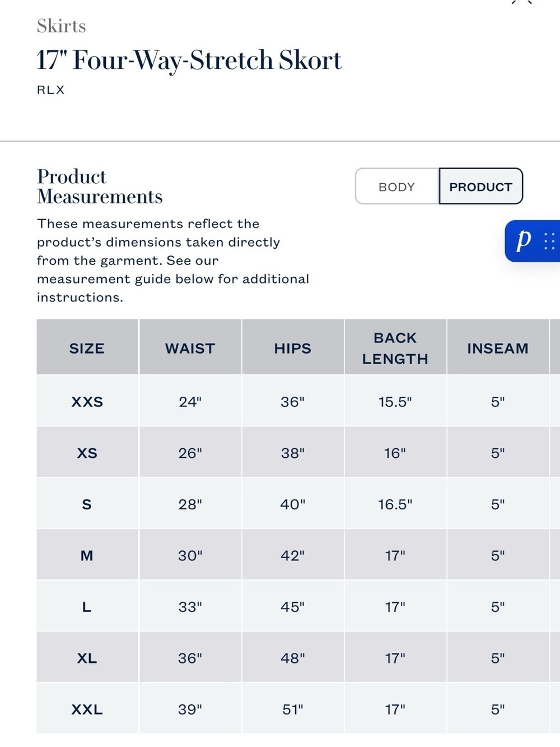Select the XXS size row label
This screenshot has width=560, height=747.
[87, 402]
